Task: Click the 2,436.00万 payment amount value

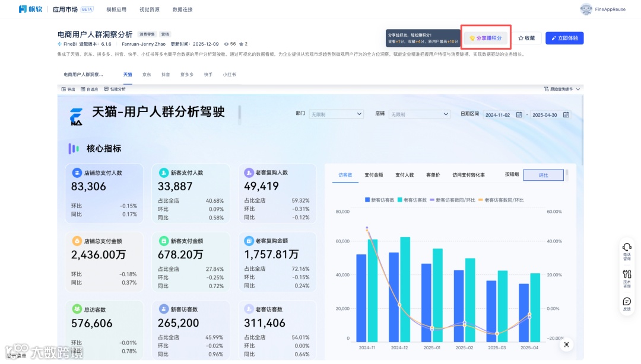Action: click(98, 255)
